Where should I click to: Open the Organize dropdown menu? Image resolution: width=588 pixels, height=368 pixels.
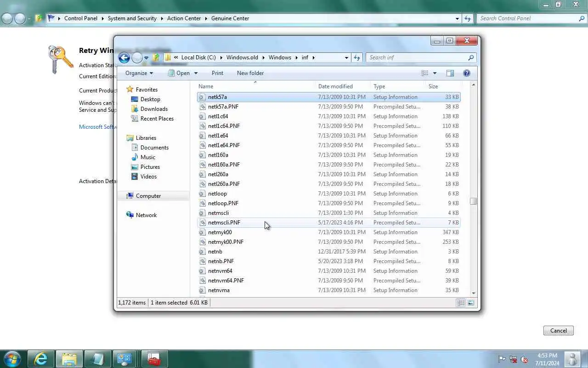[x=139, y=73]
